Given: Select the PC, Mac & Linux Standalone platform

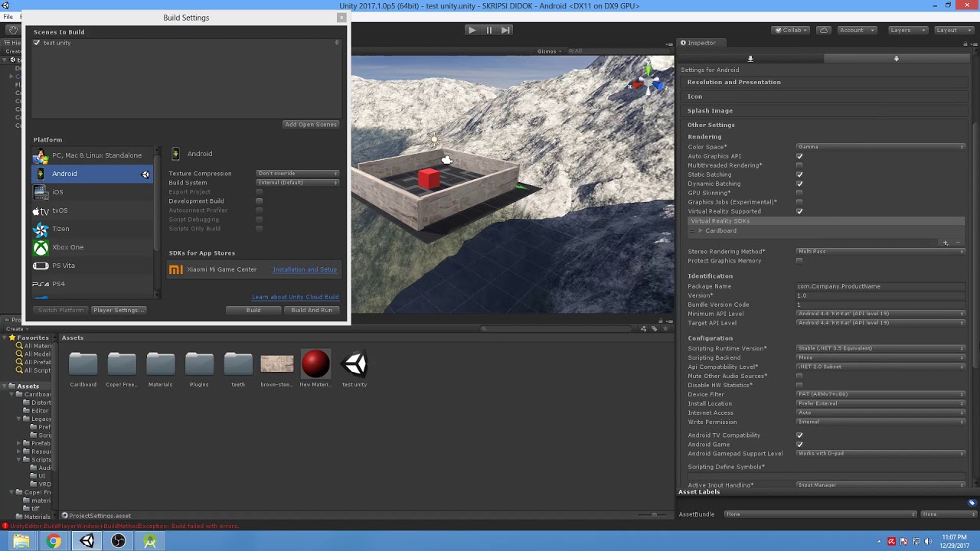Looking at the screenshot, I should (92, 155).
